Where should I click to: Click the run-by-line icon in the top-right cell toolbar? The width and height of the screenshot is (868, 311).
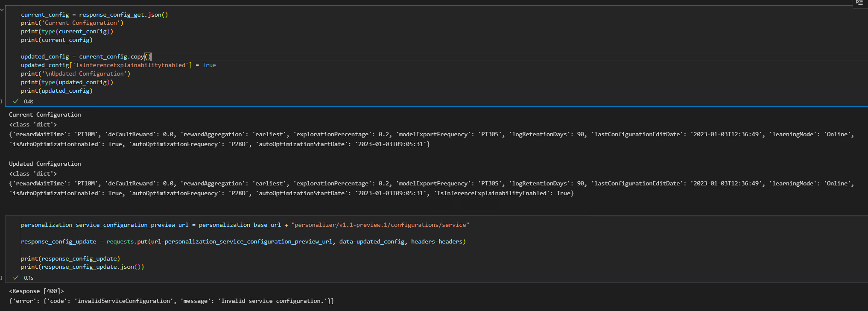[x=859, y=3]
